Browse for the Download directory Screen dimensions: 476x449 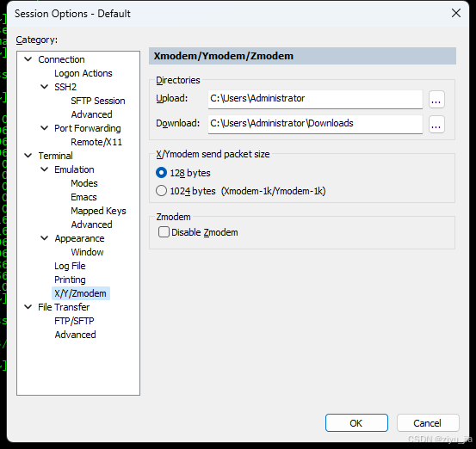pyautogui.click(x=436, y=125)
